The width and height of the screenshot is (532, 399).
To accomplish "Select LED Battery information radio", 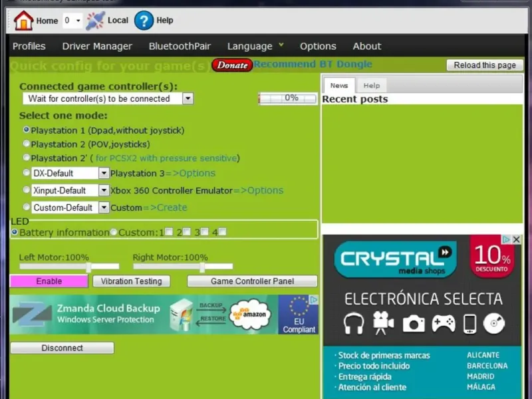I will click(x=15, y=232).
